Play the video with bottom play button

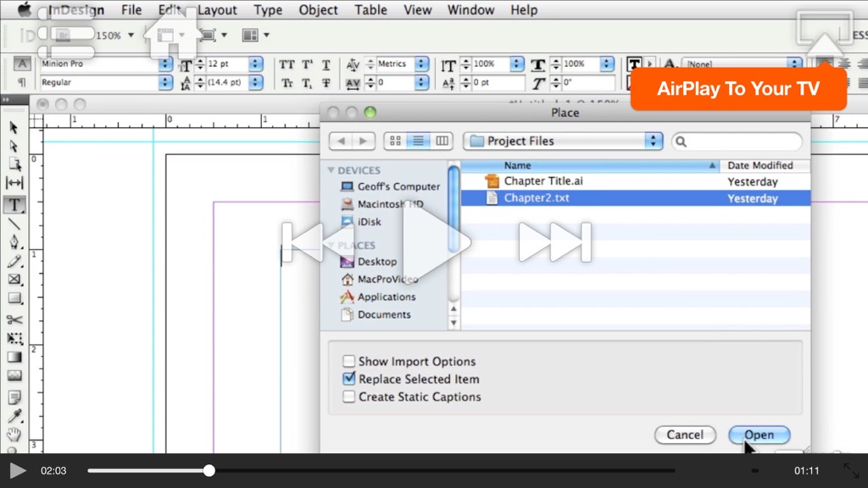click(17, 470)
